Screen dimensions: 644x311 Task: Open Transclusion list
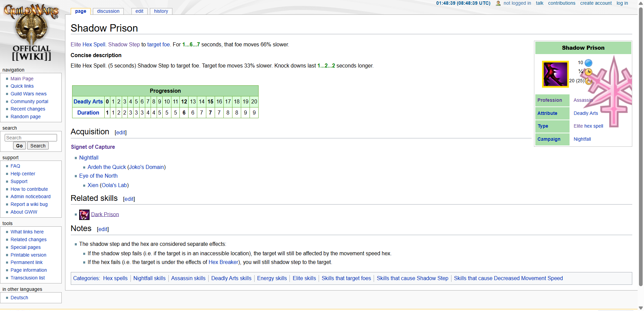pos(28,278)
